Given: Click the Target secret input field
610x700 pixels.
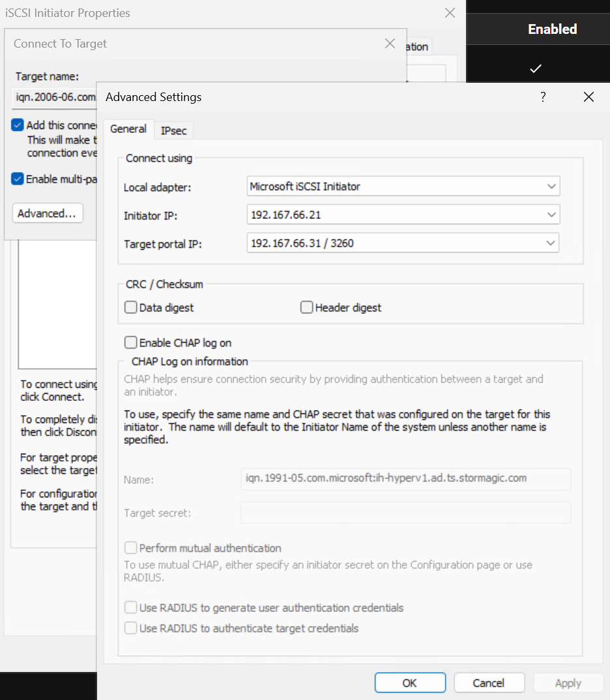Looking at the screenshot, I should click(x=405, y=512).
